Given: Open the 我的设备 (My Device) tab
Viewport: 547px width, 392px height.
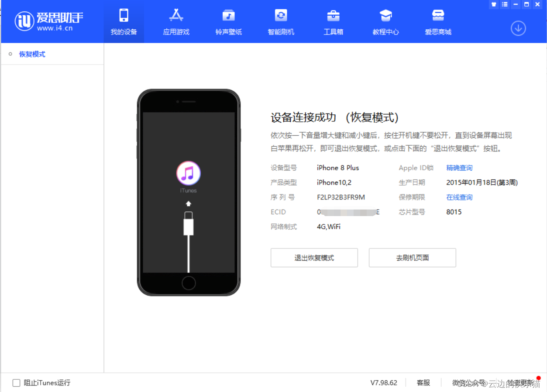Looking at the screenshot, I should pos(124,21).
